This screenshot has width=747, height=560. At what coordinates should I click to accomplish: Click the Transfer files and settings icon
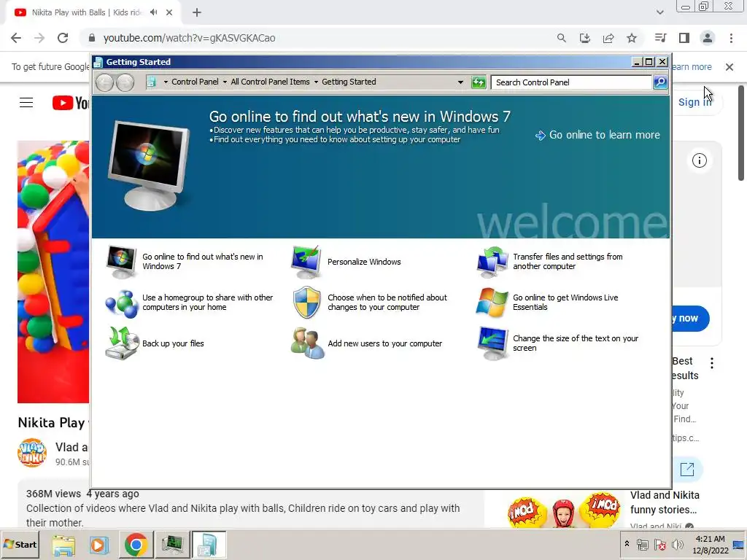click(x=492, y=262)
